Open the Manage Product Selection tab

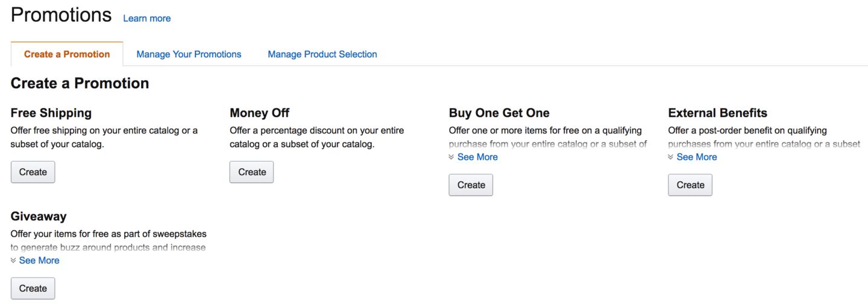[x=322, y=54]
